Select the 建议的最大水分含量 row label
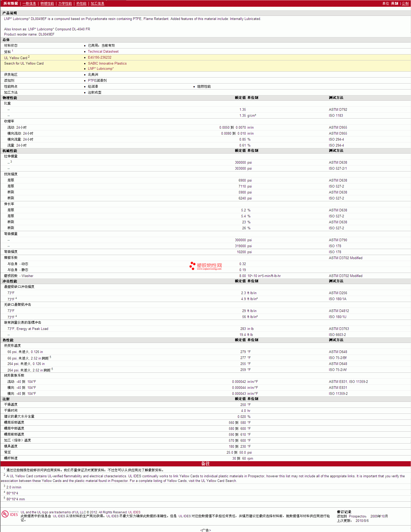 click(x=19, y=417)
